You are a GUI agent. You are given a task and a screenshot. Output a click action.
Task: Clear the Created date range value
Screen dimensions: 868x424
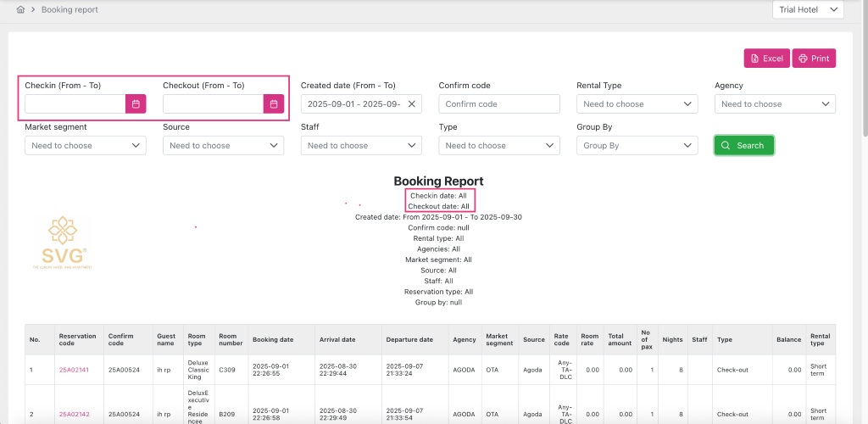[411, 103]
